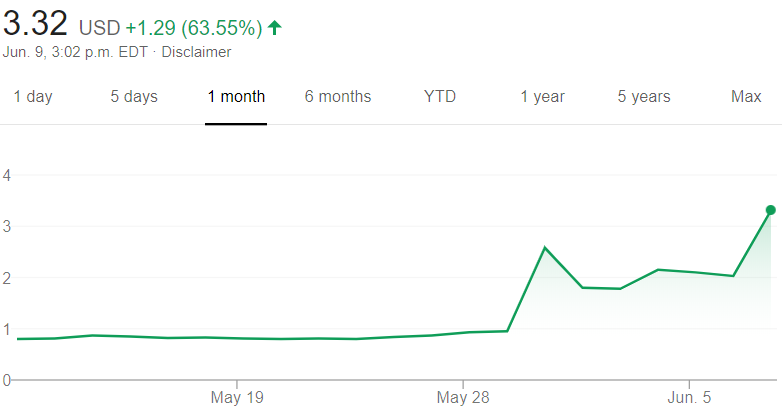782x417 pixels.
Task: Click the 3.32 price value
Action: click(x=35, y=23)
